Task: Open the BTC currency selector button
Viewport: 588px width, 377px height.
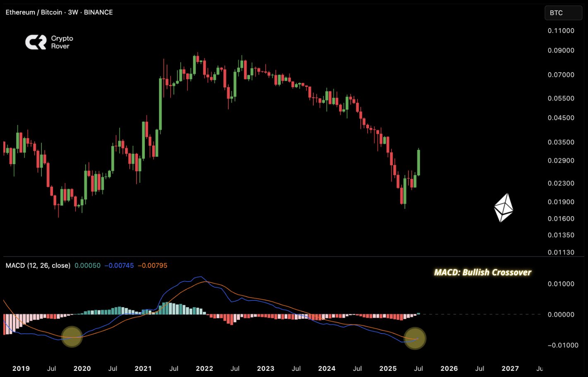Action: click(x=563, y=13)
